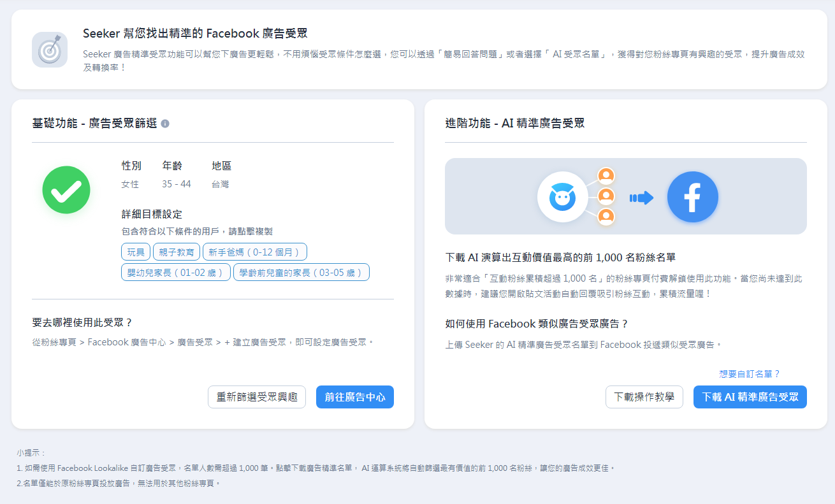Click the green checkmark icon
The height and width of the screenshot is (504, 835).
[x=66, y=189]
